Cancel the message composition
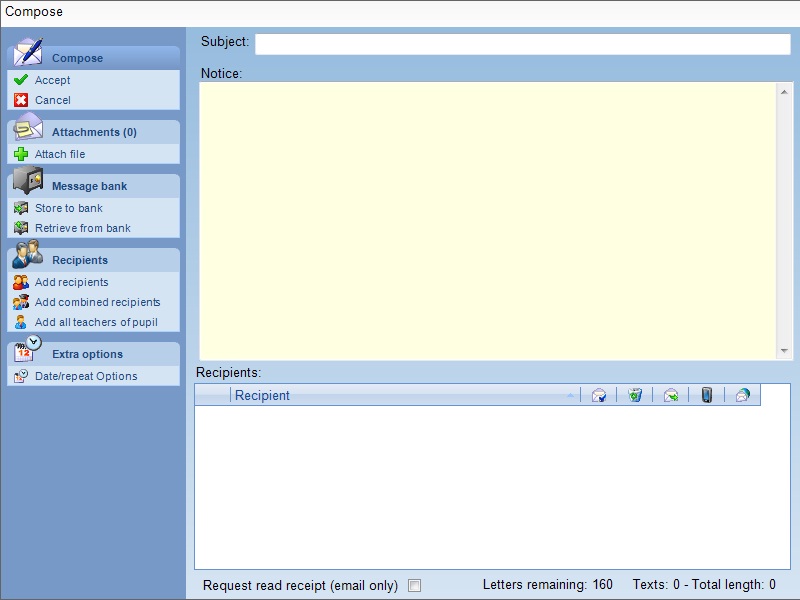The width and height of the screenshot is (800, 600). 52,100
